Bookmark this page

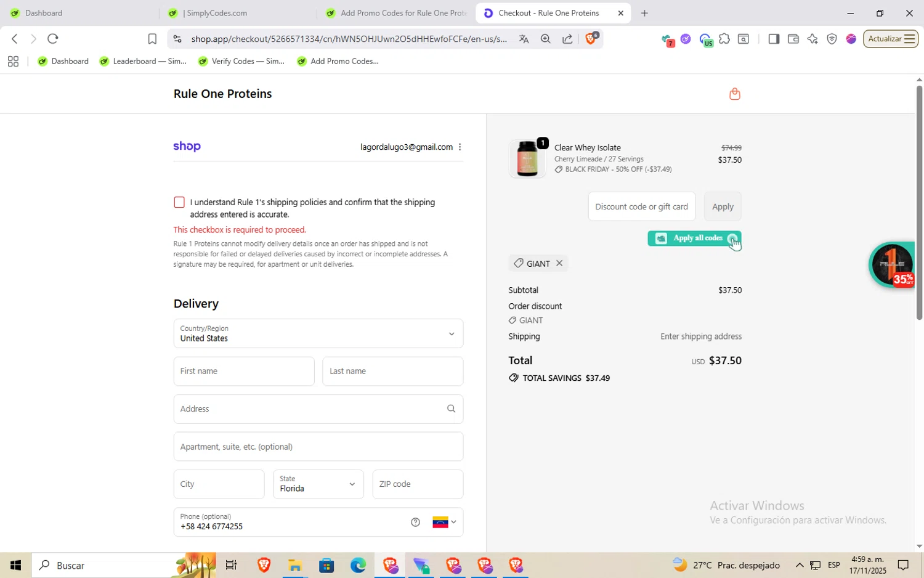[152, 39]
